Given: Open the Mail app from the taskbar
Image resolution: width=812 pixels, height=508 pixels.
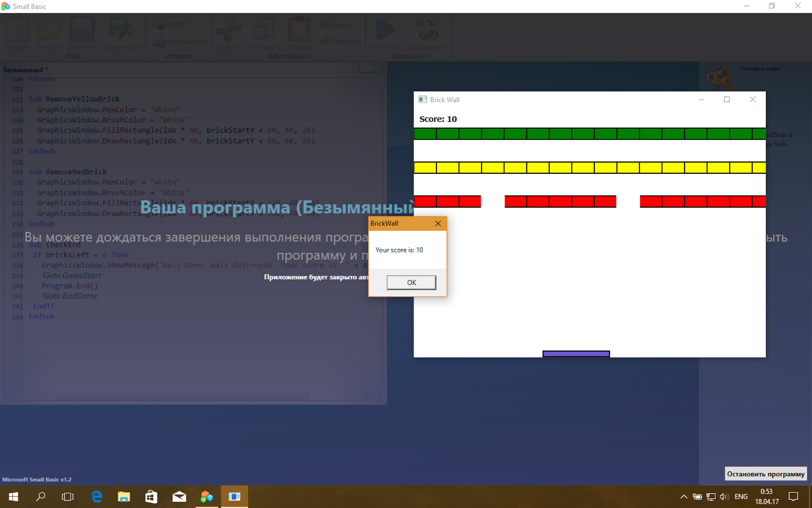Looking at the screenshot, I should click(179, 497).
